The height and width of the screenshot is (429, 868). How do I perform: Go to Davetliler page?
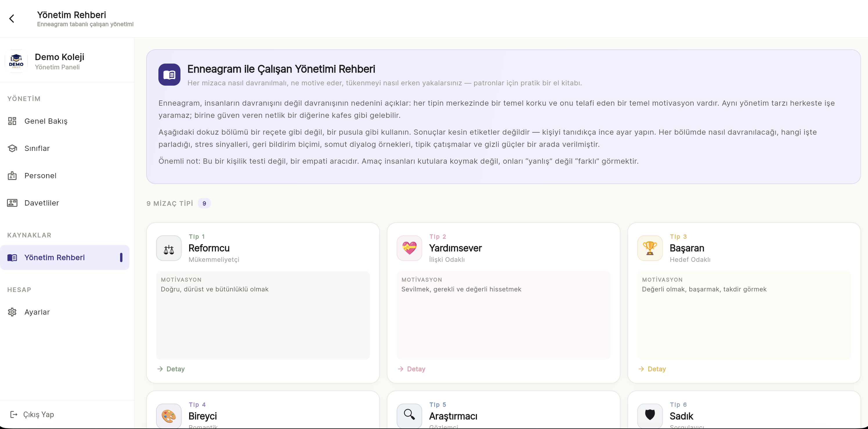pos(65,203)
